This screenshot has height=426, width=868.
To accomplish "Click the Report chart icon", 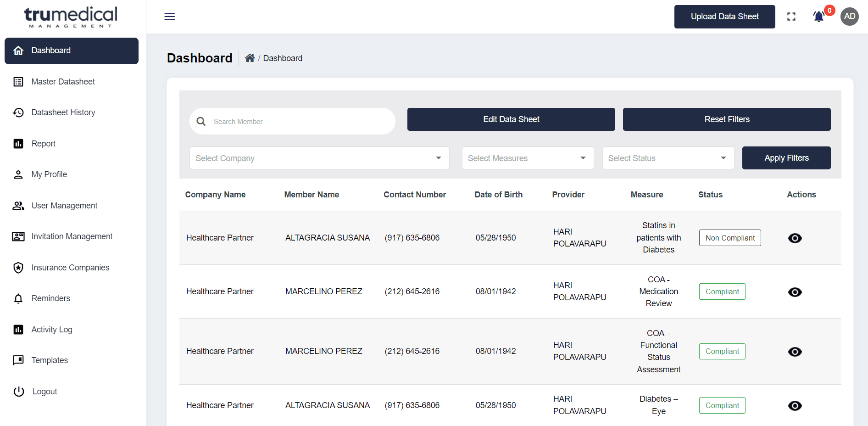I will 18,143.
